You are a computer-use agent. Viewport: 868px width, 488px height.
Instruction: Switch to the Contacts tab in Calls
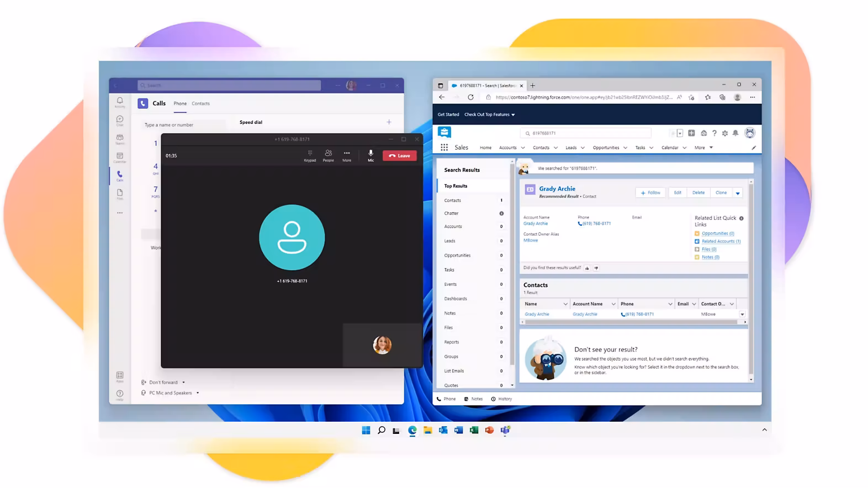click(x=200, y=103)
